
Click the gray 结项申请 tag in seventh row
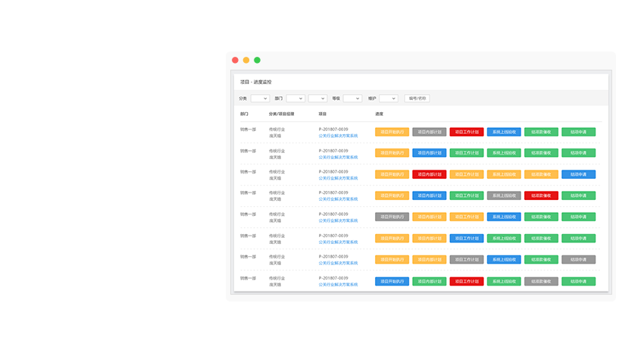click(x=578, y=259)
